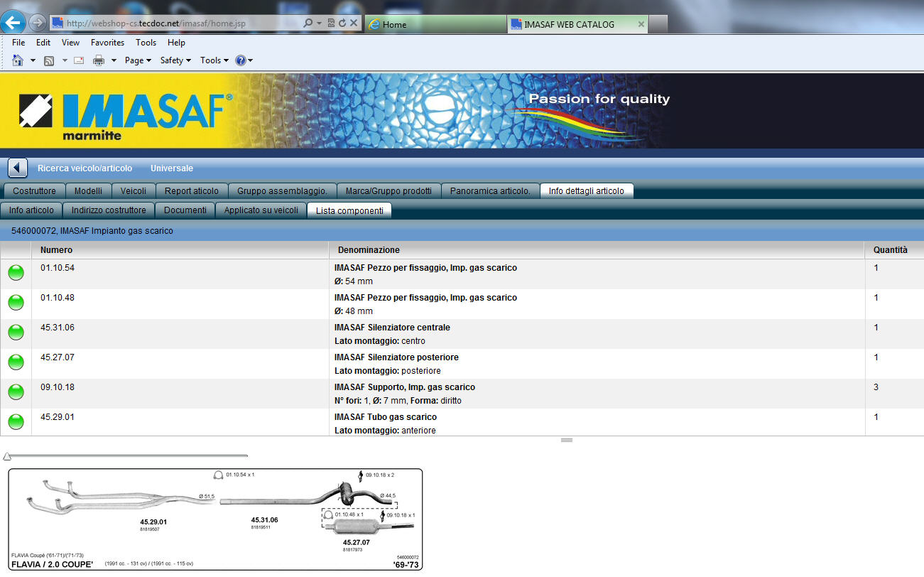Select the Veicoli tab

134,190
